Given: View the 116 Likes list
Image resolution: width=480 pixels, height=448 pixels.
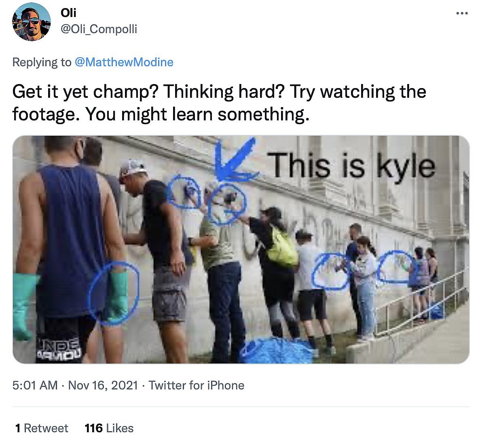Looking at the screenshot, I should [109, 428].
